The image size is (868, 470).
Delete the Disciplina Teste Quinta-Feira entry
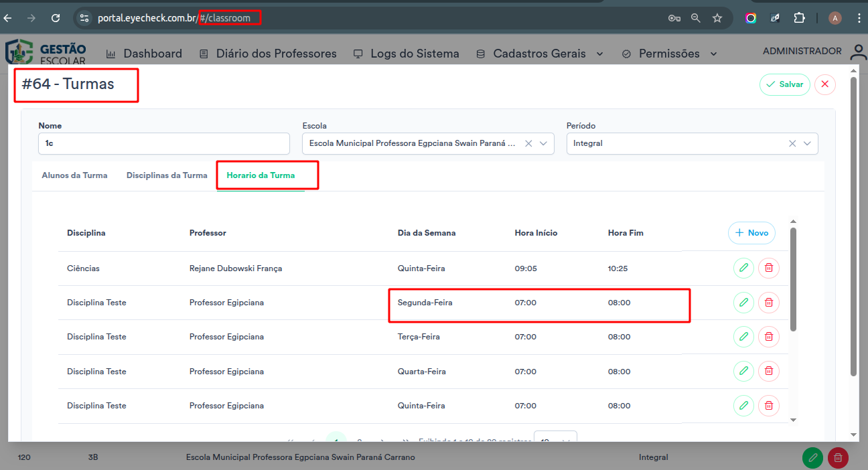click(769, 406)
